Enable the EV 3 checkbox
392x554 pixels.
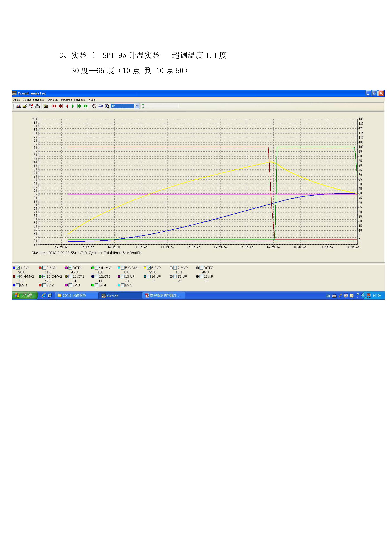(x=70, y=285)
